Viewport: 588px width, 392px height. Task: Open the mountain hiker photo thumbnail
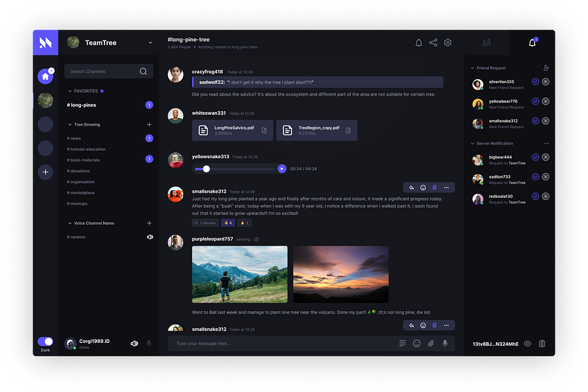240,274
